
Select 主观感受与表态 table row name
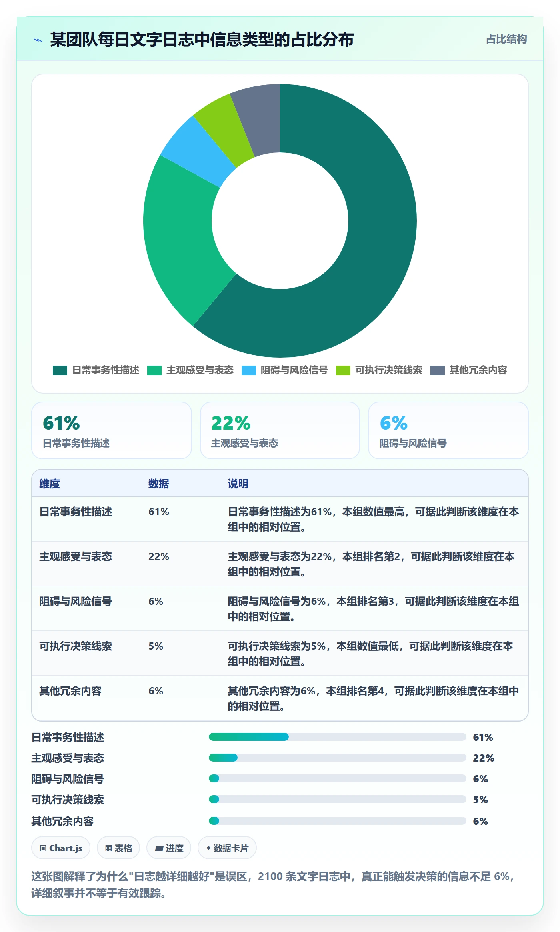(x=76, y=556)
